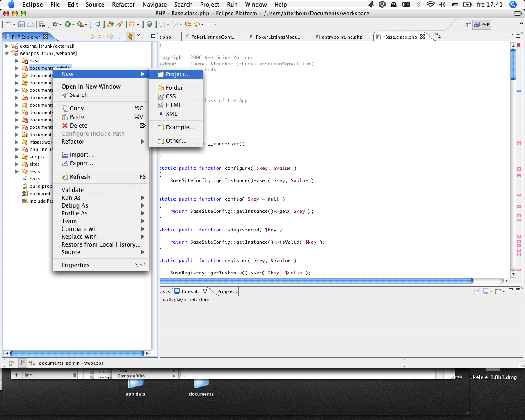
Task: Choose Other... in the New submenu
Action: (176, 141)
